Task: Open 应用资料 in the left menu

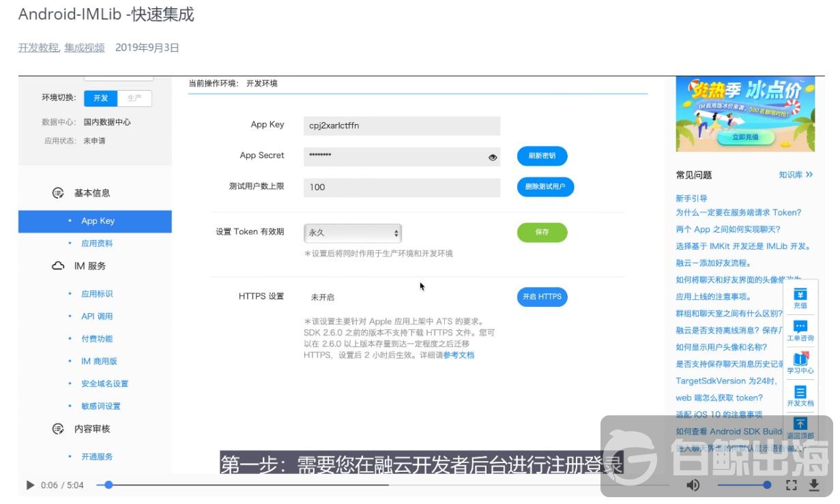Action: click(x=97, y=243)
